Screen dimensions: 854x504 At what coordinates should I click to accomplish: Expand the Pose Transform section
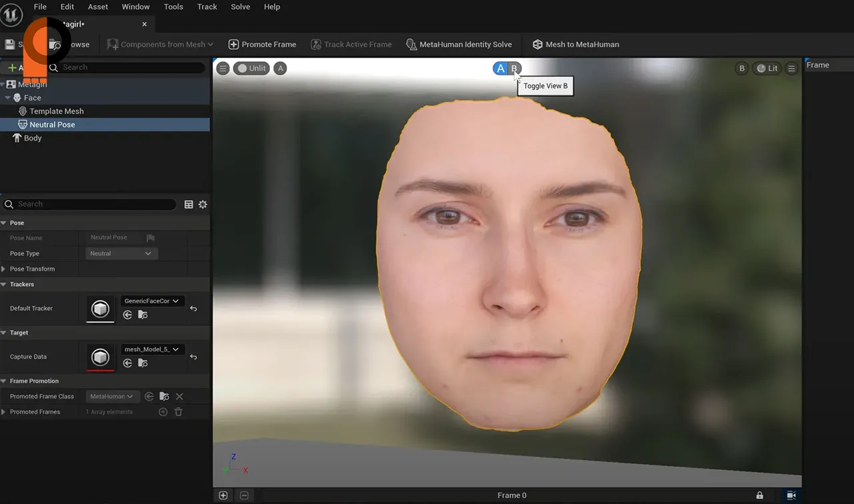click(4, 269)
